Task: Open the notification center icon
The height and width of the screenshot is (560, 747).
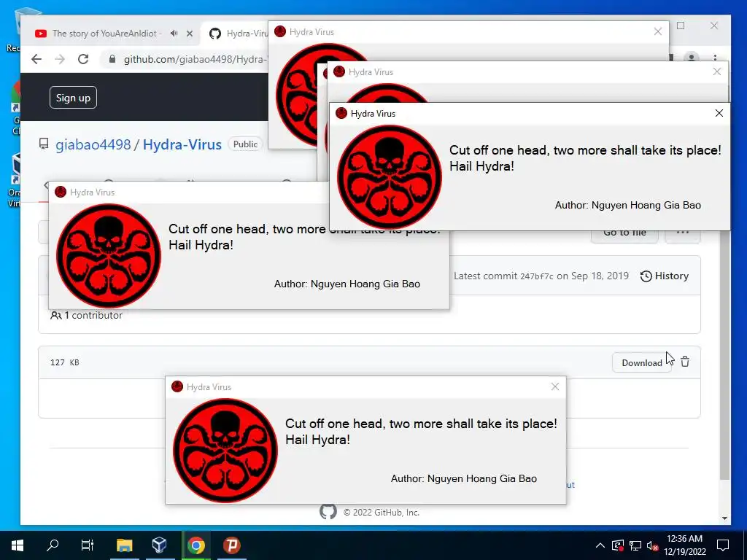Action: coord(723,545)
